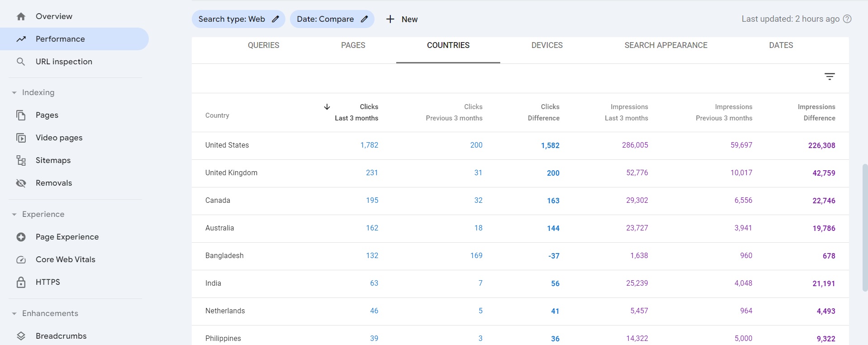Image resolution: width=868 pixels, height=345 pixels.
Task: Sort by Clicks Previous 3 months header
Action: 454,112
